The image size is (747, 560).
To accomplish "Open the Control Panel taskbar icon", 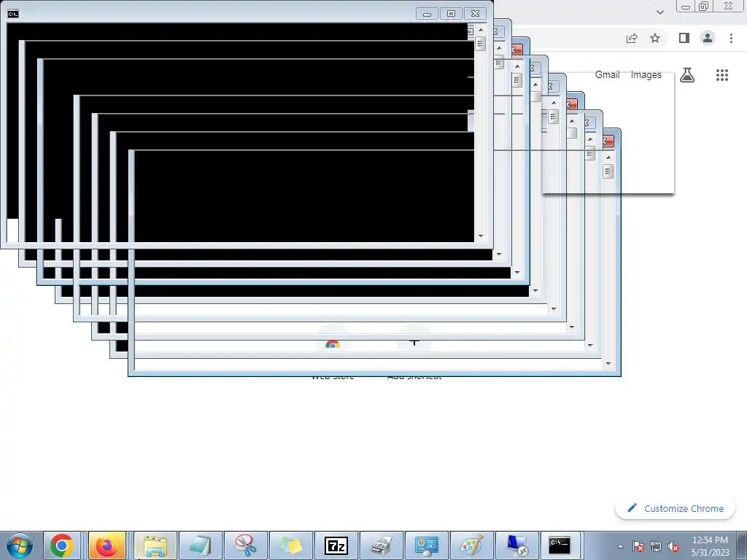I will (x=426, y=545).
